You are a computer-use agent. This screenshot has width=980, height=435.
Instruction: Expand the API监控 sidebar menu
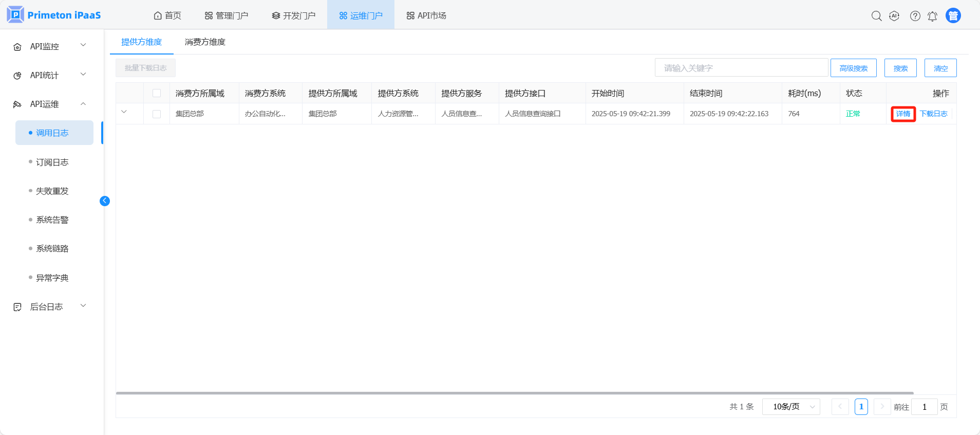click(x=50, y=46)
